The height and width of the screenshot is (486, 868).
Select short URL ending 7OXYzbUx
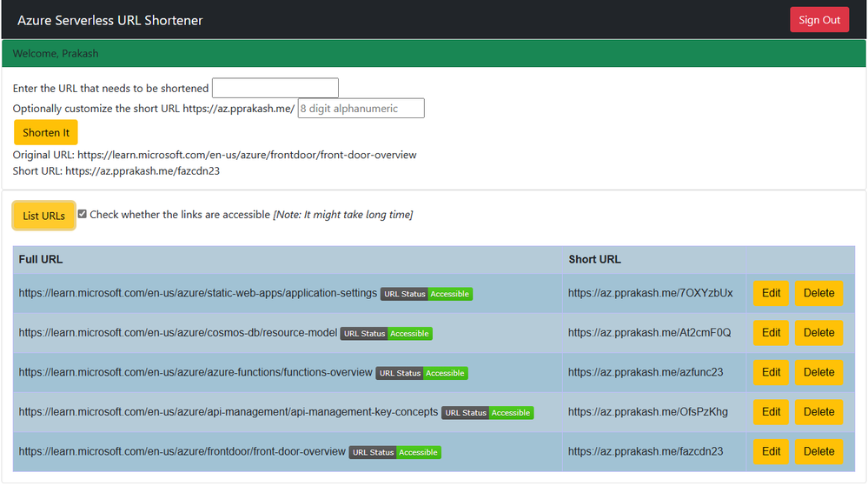tap(650, 293)
